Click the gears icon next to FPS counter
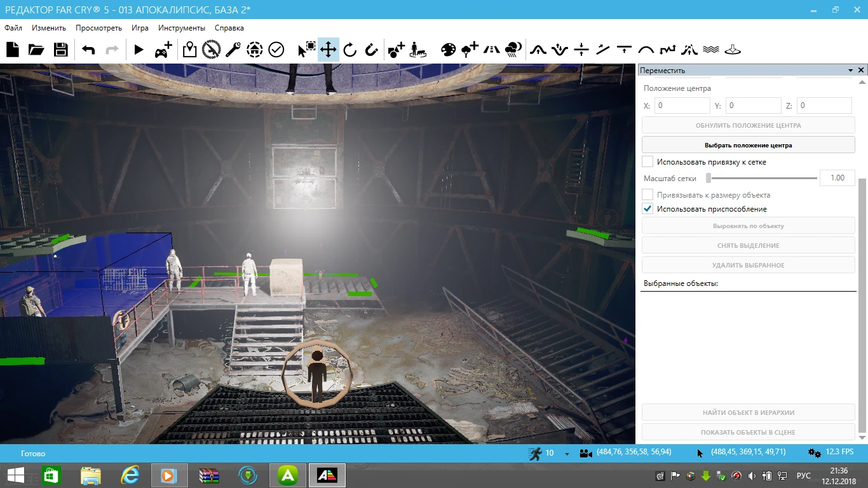Screen dimensions: 868x488 pos(814,453)
